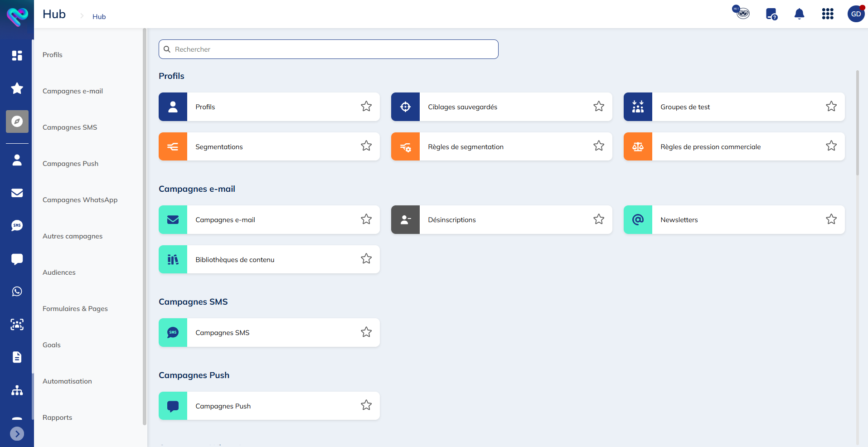The width and height of the screenshot is (868, 447).
Task: Favorite the Segmentations card star
Action: click(x=366, y=146)
